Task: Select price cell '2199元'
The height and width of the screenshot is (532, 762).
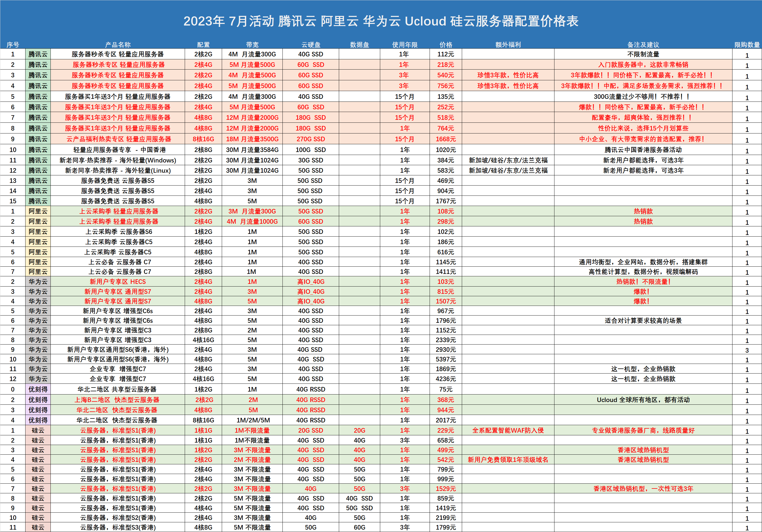Action: [446, 518]
